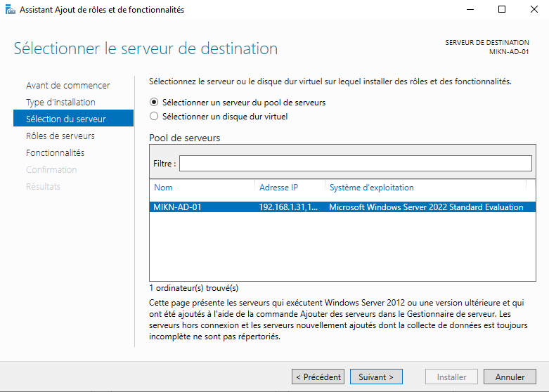Click the 'Suivant >' button
Image resolution: width=549 pixels, height=392 pixels.
coord(376,377)
